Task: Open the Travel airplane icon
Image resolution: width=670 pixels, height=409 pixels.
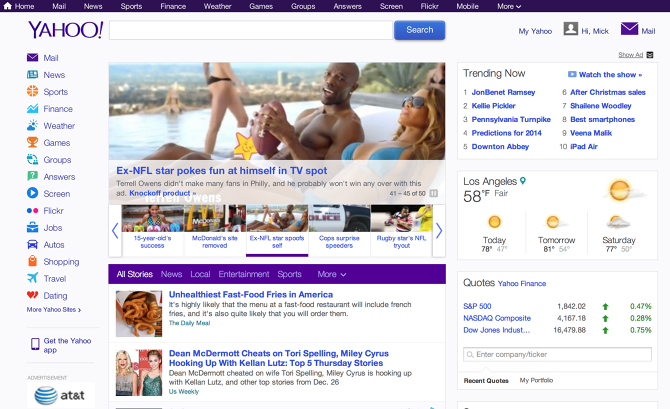Action: (32, 278)
